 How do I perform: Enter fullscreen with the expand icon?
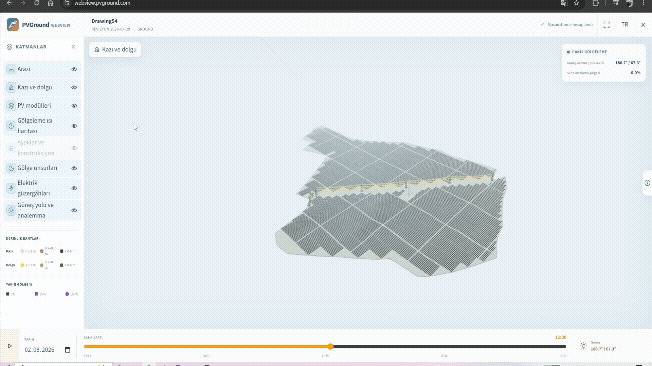(607, 25)
